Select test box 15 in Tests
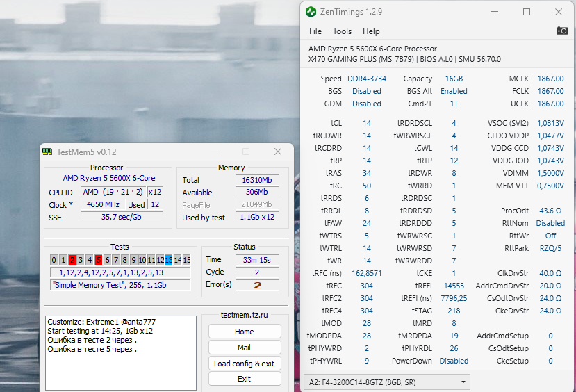This screenshot has height=392, width=576. [187, 260]
